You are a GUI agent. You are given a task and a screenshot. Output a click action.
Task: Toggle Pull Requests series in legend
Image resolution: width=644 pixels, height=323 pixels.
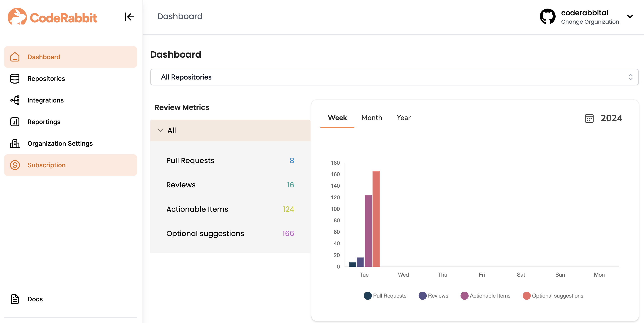pyautogui.click(x=368, y=296)
